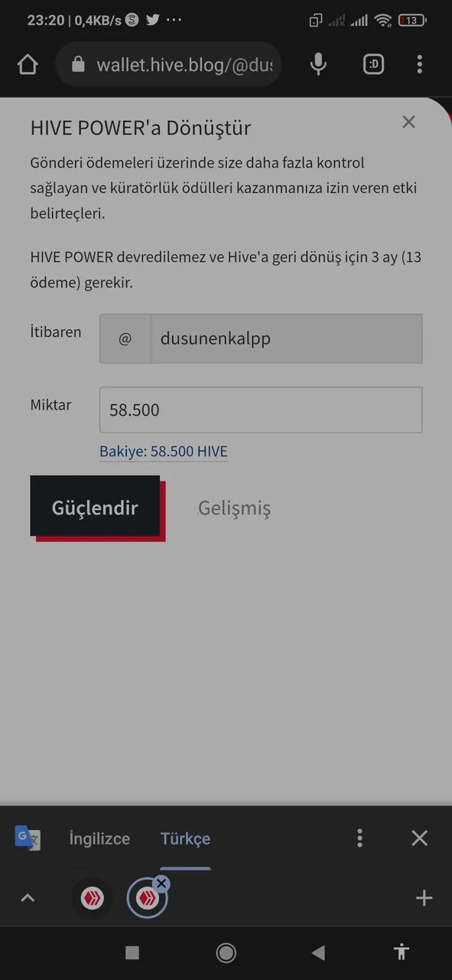Screen dimensions: 452x980
Task: Click the Güçlendir button
Action: [x=95, y=506]
